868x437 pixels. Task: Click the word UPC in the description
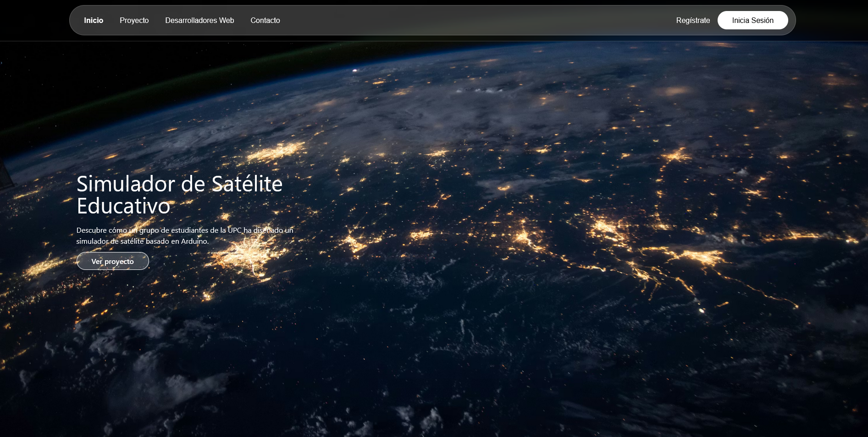coord(234,230)
